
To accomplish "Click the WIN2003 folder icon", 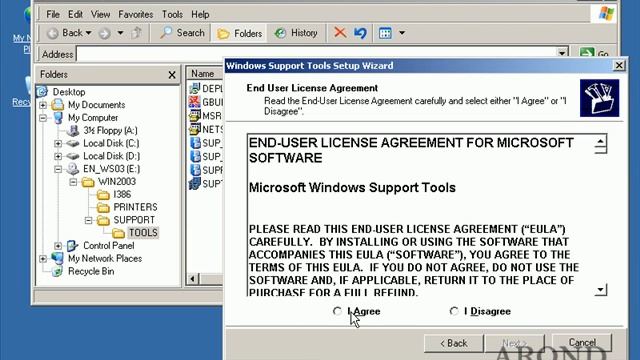I will tap(88, 182).
